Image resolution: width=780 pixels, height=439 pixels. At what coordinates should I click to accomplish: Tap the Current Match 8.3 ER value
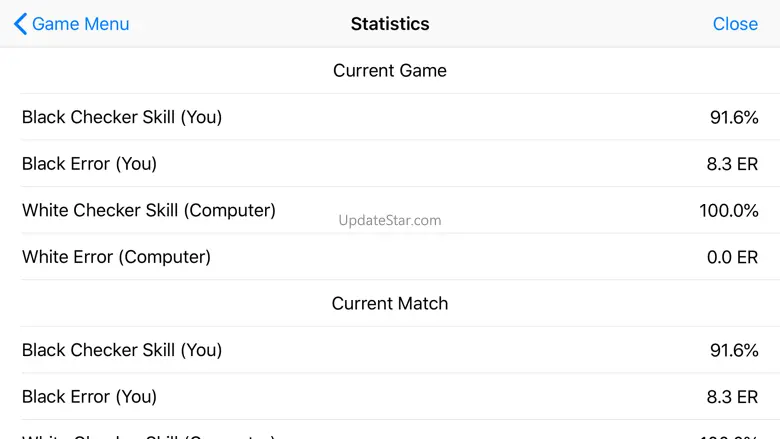click(x=732, y=396)
